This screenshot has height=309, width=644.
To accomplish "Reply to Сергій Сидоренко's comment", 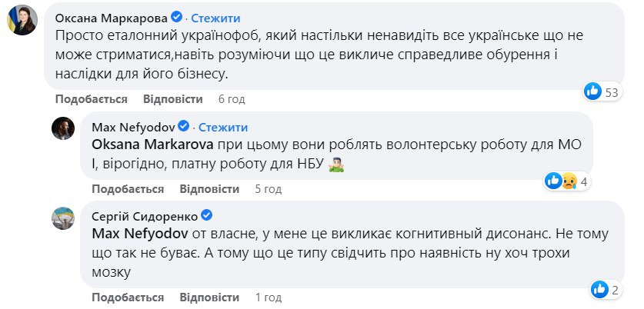I will [209, 297].
